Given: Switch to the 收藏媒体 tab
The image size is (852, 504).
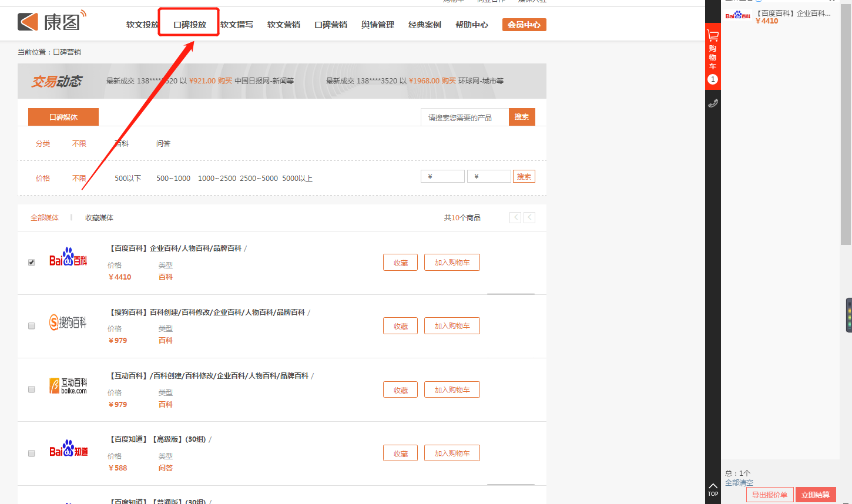Looking at the screenshot, I should (x=99, y=217).
